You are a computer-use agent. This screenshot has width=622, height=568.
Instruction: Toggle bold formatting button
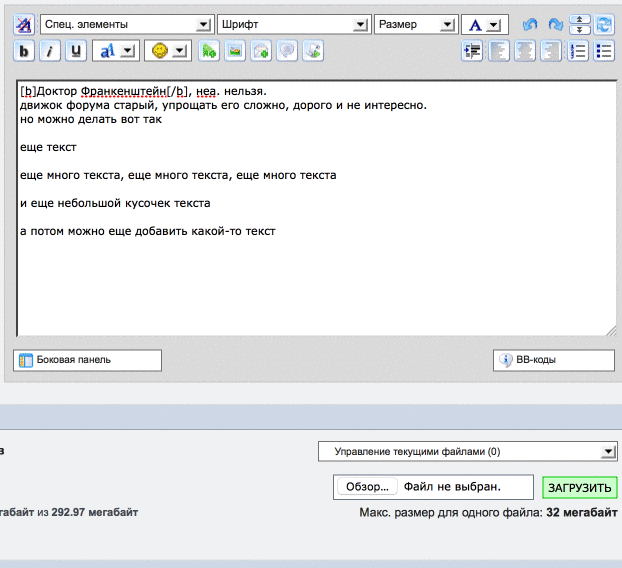tap(24, 50)
